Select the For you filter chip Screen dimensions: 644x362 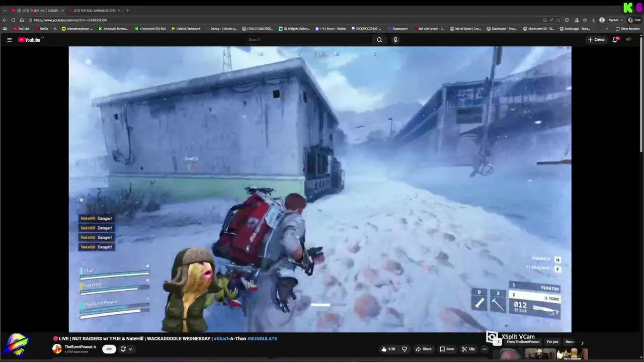click(x=552, y=342)
